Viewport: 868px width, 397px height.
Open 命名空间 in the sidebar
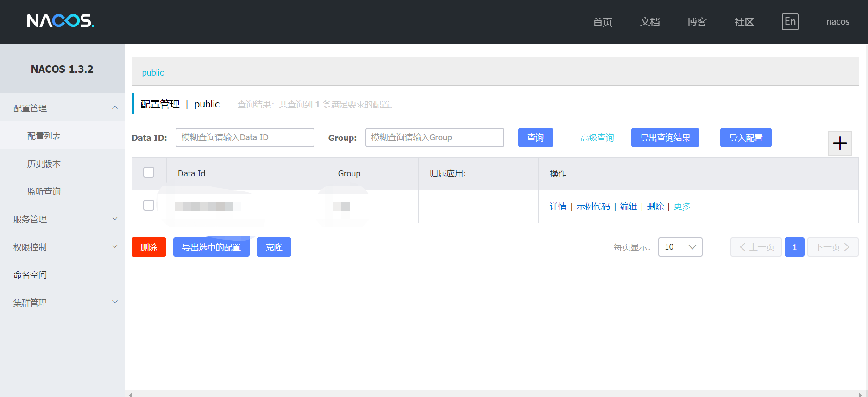tap(62, 275)
